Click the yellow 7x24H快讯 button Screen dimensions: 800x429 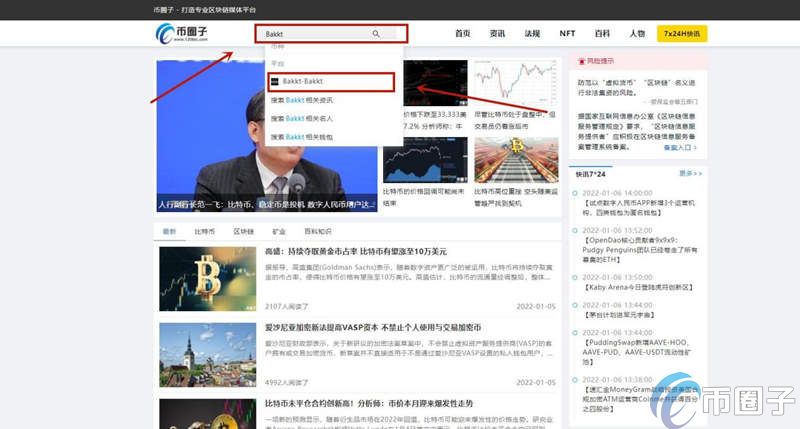(x=682, y=34)
